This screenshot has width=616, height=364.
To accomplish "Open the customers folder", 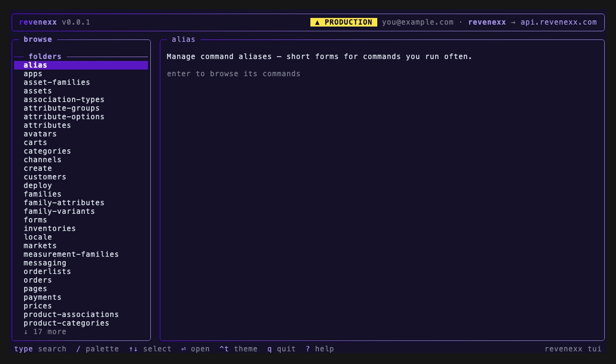I will click(x=81, y=177).
